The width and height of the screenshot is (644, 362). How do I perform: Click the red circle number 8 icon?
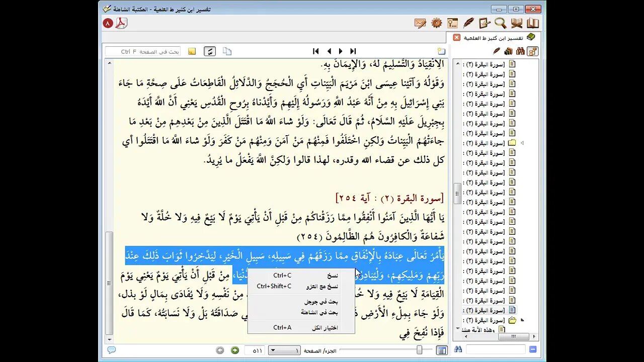[x=108, y=23]
